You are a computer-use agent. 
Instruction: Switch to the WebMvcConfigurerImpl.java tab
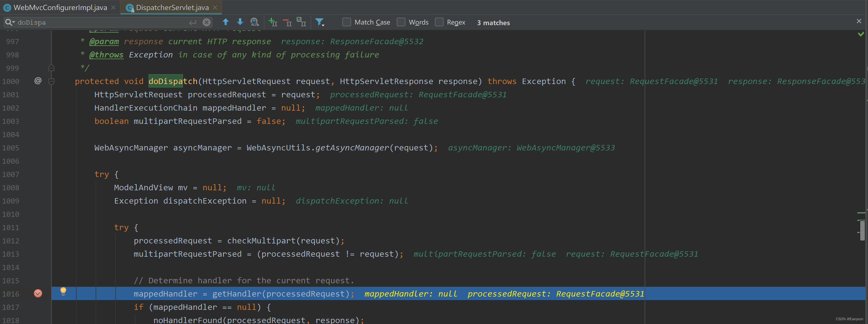(x=60, y=8)
